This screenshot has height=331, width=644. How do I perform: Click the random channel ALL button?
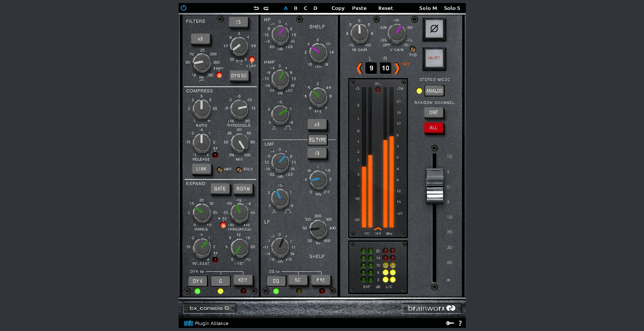click(x=434, y=128)
